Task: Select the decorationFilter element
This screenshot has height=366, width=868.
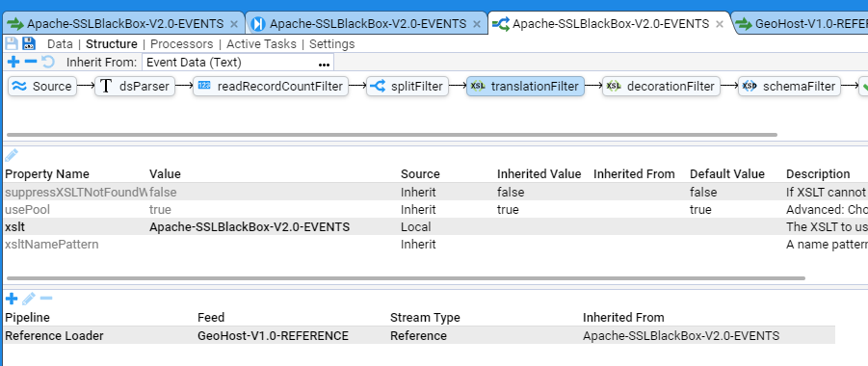Action: coord(661,87)
